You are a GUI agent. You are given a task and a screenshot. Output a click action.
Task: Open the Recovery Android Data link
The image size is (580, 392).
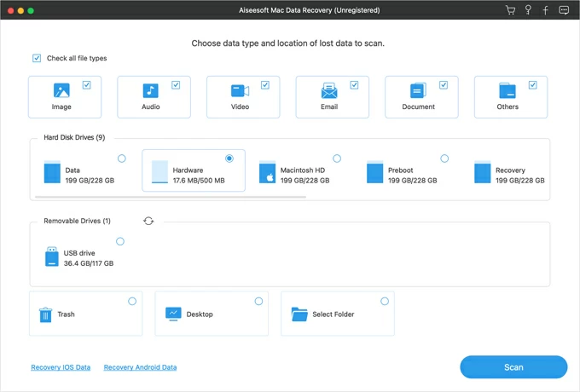click(x=140, y=367)
